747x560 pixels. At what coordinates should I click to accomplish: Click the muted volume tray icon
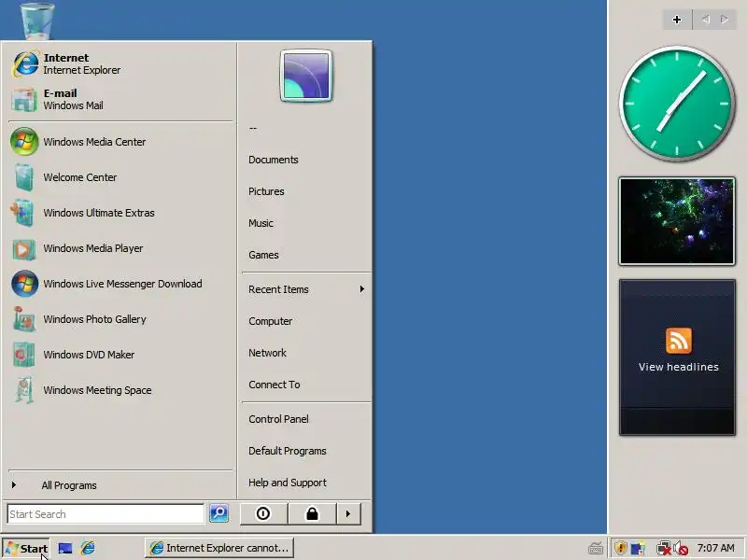click(x=682, y=549)
